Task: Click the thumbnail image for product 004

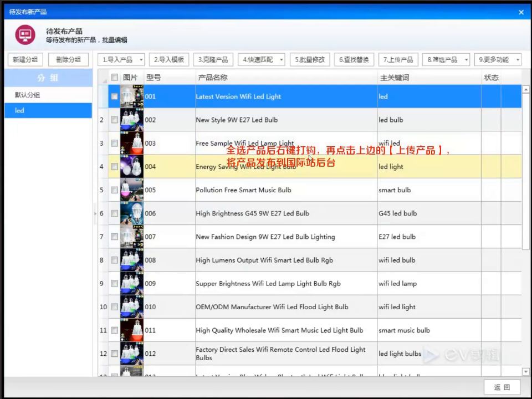Action: pos(132,167)
